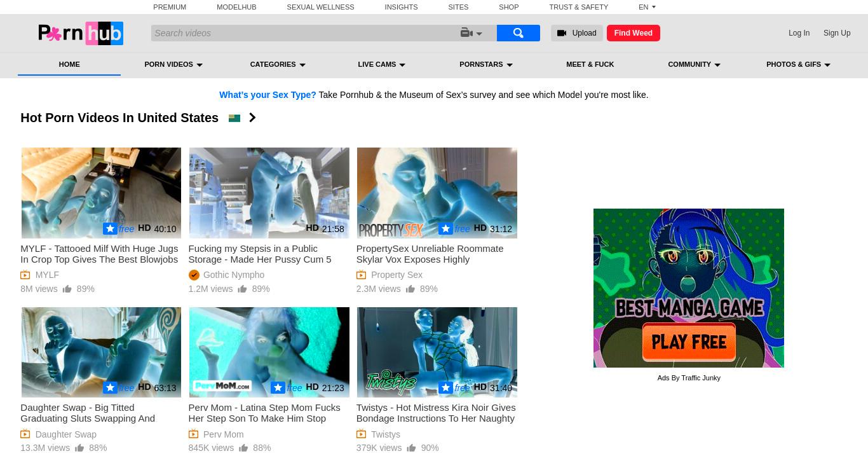Viewport: 868px width, 463px height.
Task: Open Shop in the top bar
Action: [x=508, y=7]
